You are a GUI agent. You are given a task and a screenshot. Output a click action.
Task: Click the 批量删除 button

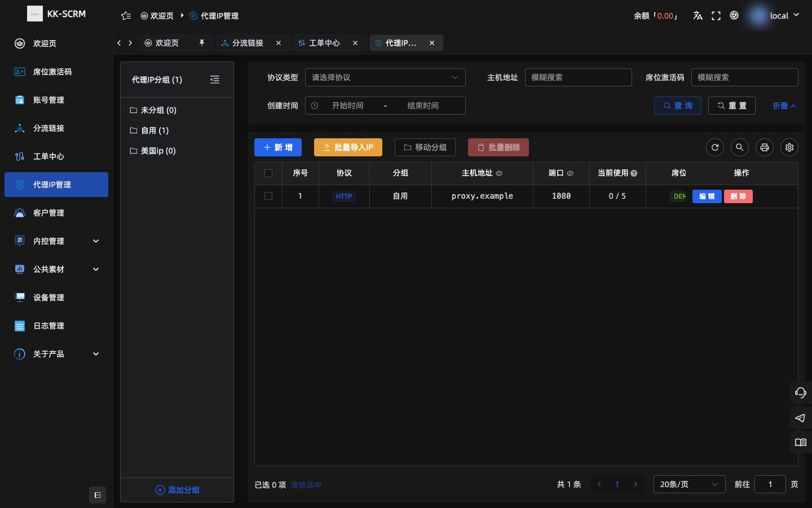tap(498, 147)
